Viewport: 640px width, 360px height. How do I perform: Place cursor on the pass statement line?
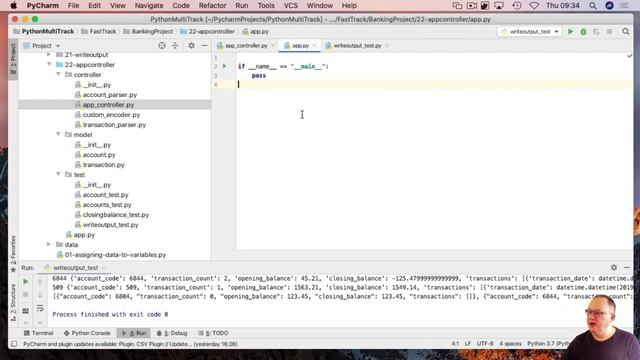click(x=259, y=76)
